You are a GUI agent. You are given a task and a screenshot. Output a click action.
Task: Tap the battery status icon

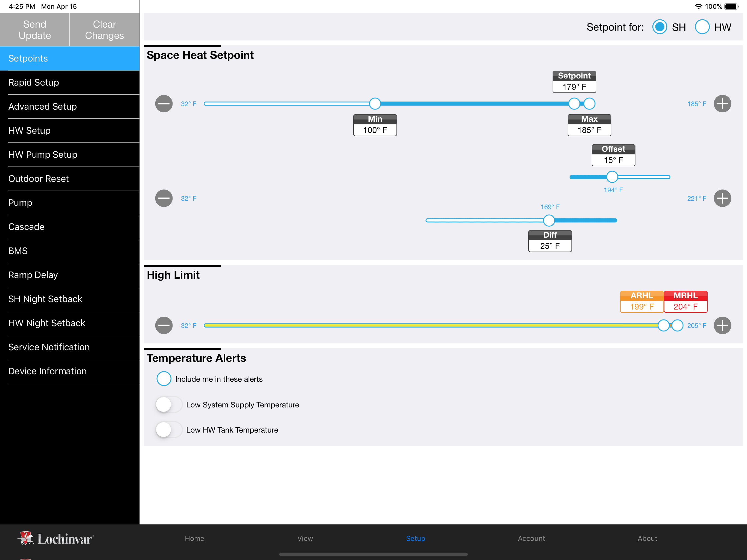[731, 6]
